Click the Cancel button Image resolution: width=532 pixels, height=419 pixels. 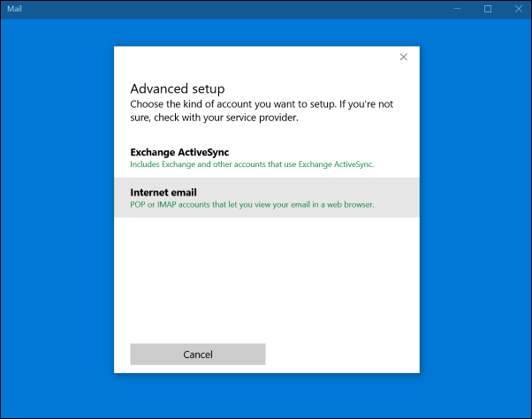click(x=198, y=354)
